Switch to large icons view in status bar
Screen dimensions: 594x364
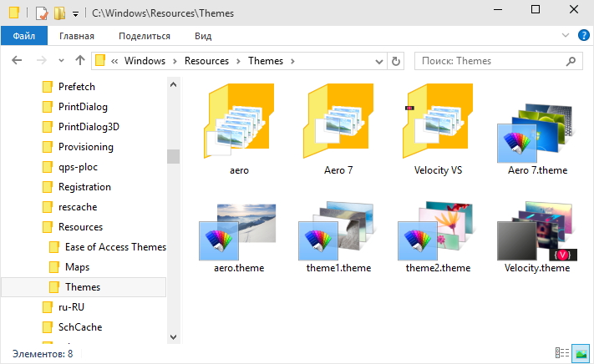coord(581,353)
